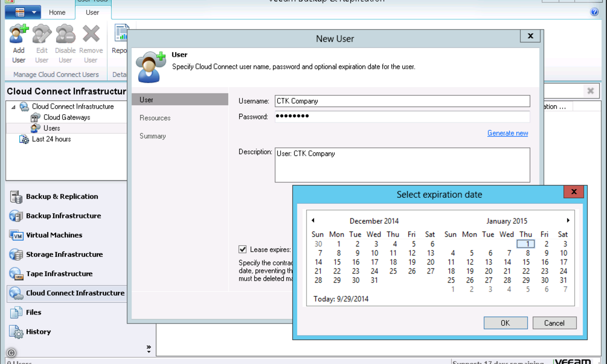
Task: Select December 25 in the calendar
Action: [x=393, y=271]
